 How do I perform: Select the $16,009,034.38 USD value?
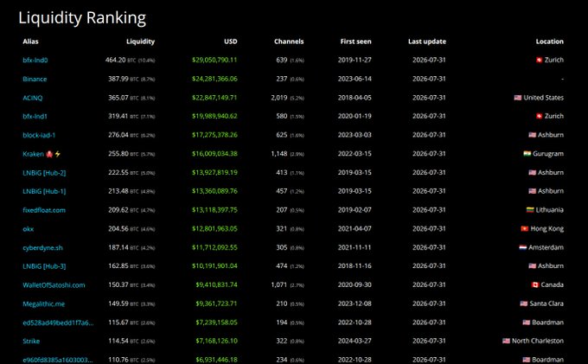tap(214, 154)
